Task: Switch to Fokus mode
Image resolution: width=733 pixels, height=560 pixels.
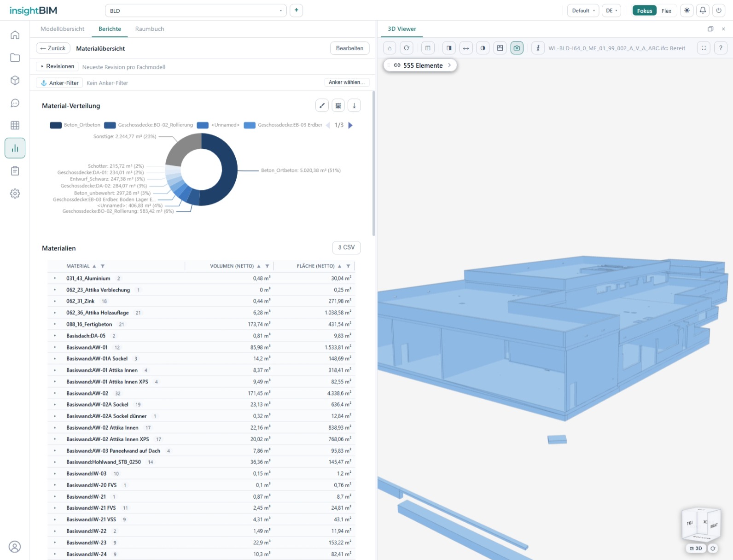Action: (x=645, y=11)
